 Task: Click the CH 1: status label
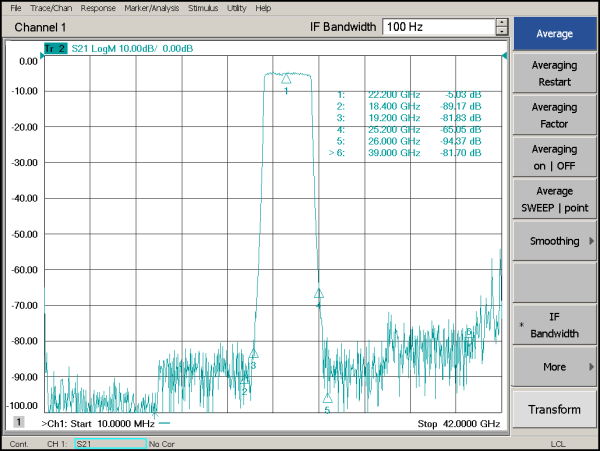pyautogui.click(x=57, y=444)
